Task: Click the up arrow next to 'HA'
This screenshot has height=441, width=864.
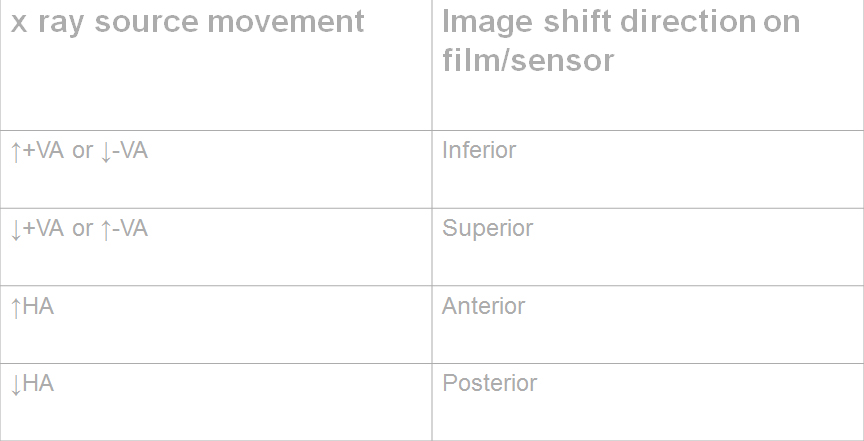Action: point(16,307)
